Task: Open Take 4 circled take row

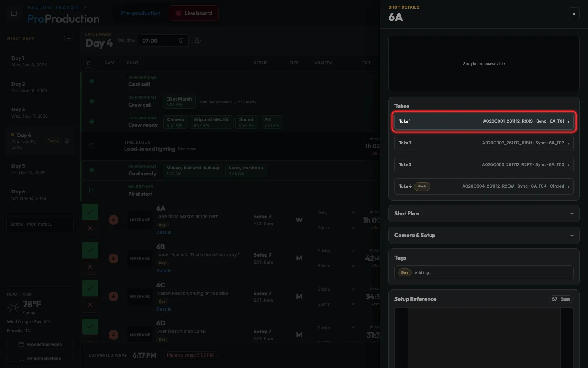Action: pyautogui.click(x=484, y=186)
